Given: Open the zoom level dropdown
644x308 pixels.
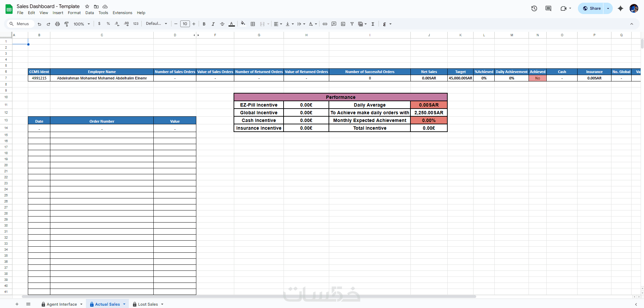Looking at the screenshot, I should coord(82,24).
